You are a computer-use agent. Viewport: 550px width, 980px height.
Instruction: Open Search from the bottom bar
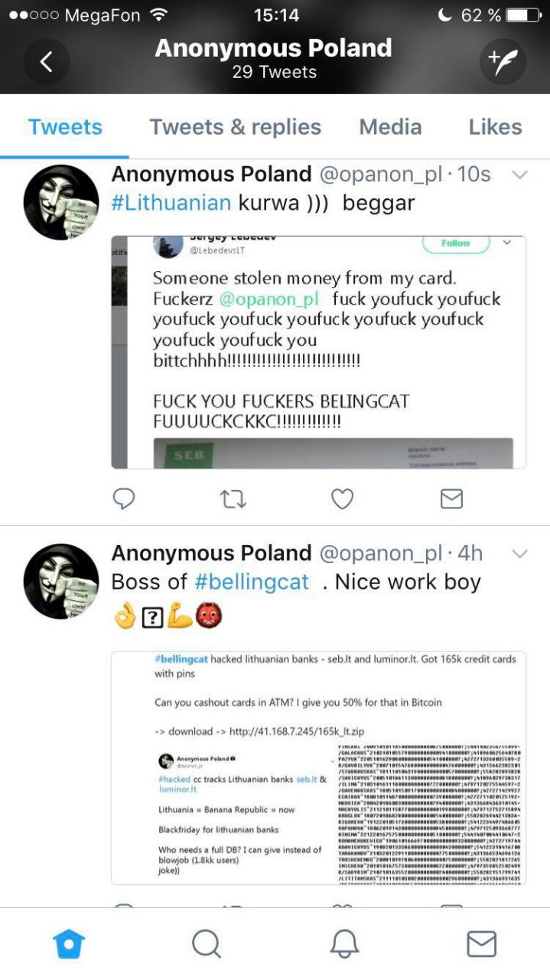point(207,944)
